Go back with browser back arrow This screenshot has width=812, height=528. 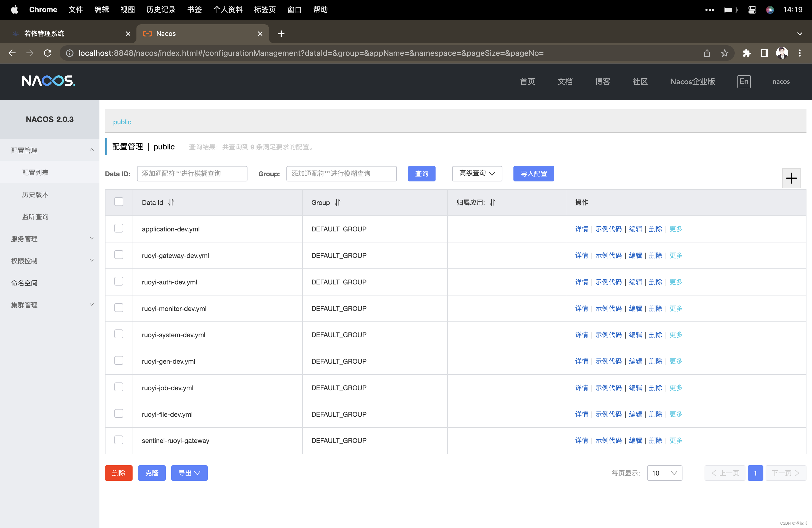point(12,53)
